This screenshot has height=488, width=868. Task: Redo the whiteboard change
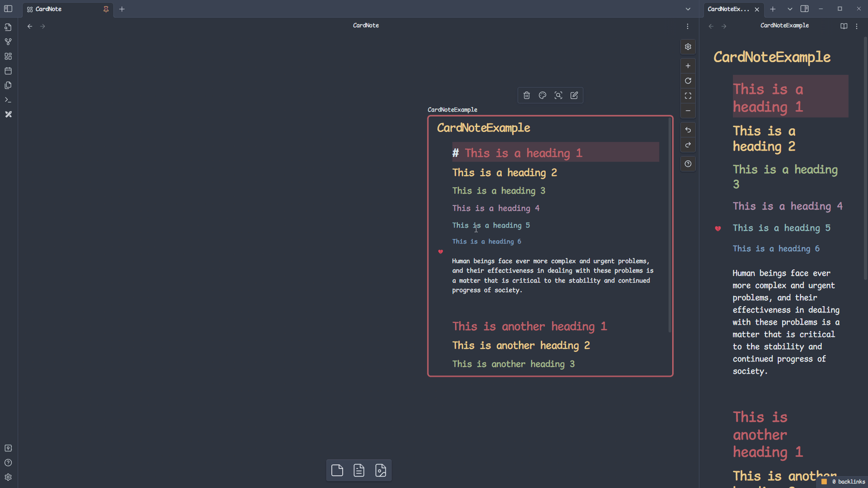coord(688,145)
